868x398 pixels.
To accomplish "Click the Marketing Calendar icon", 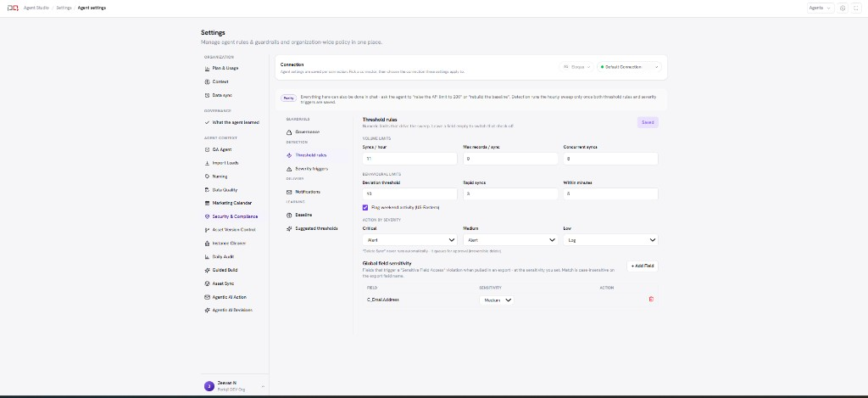I will tap(207, 203).
